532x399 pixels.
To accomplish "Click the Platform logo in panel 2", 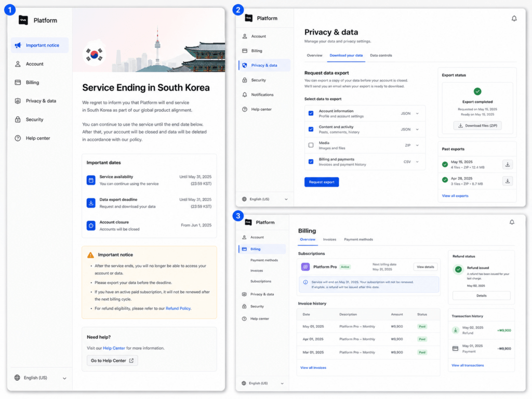I will pyautogui.click(x=249, y=18).
